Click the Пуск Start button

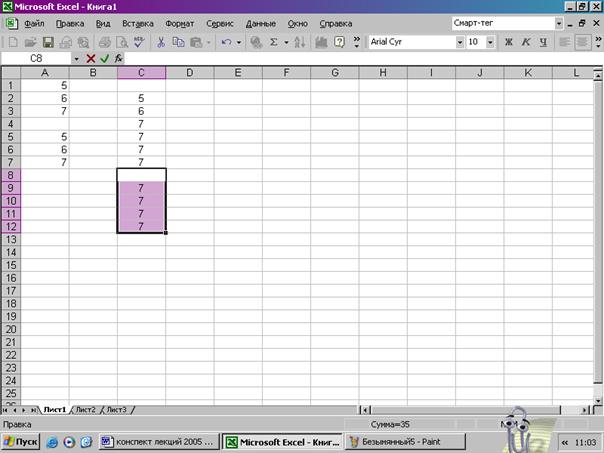click(20, 441)
